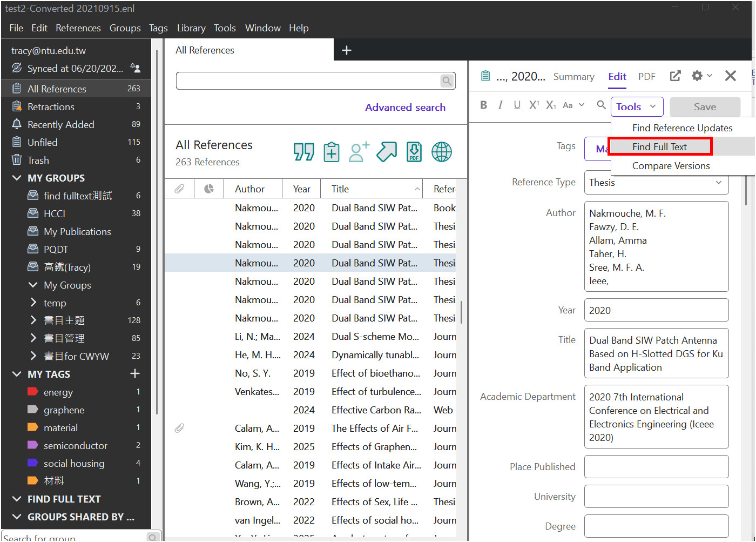This screenshot has height=542, width=756.
Task: Click the Save button
Action: coord(705,107)
